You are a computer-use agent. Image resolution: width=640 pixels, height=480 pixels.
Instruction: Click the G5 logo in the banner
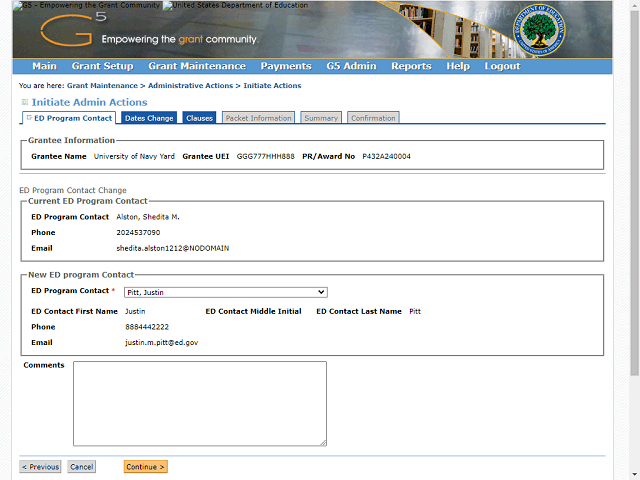click(73, 29)
